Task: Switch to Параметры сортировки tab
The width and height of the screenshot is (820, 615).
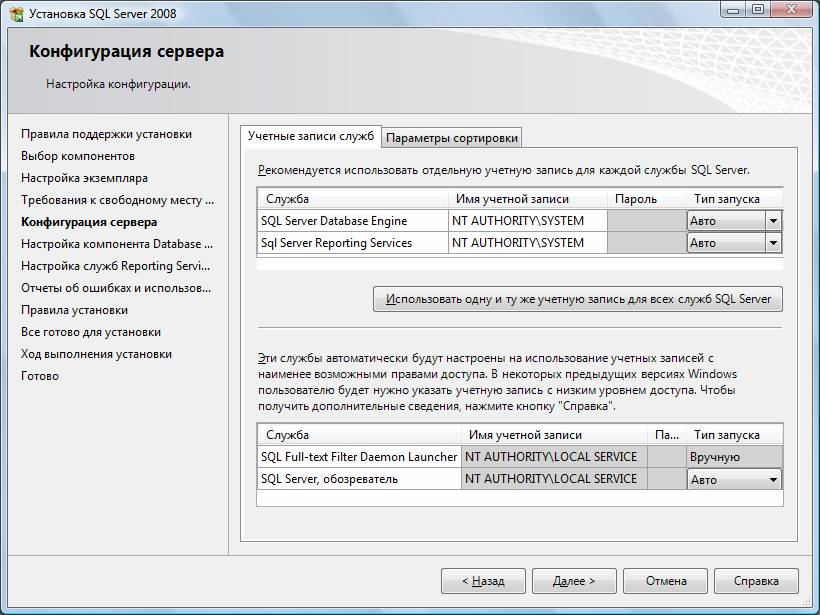Action: tap(452, 138)
